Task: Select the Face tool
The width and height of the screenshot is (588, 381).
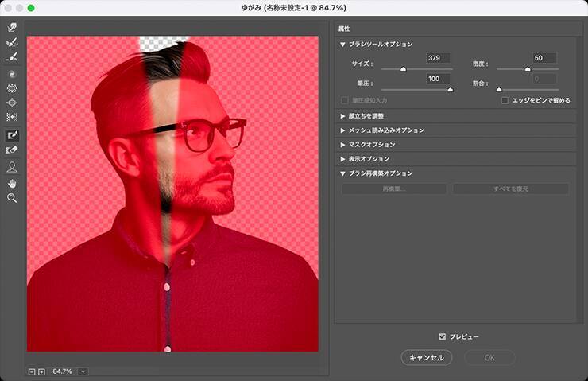Action: (12, 166)
